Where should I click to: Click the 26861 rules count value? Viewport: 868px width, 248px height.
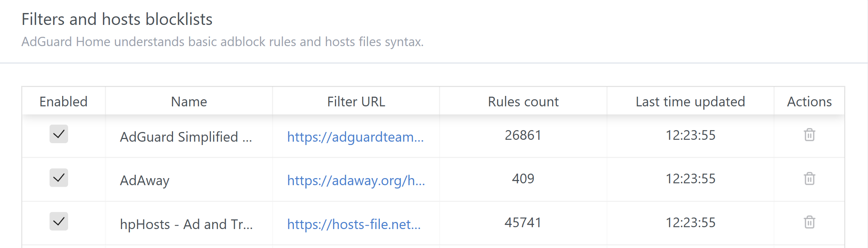click(523, 135)
